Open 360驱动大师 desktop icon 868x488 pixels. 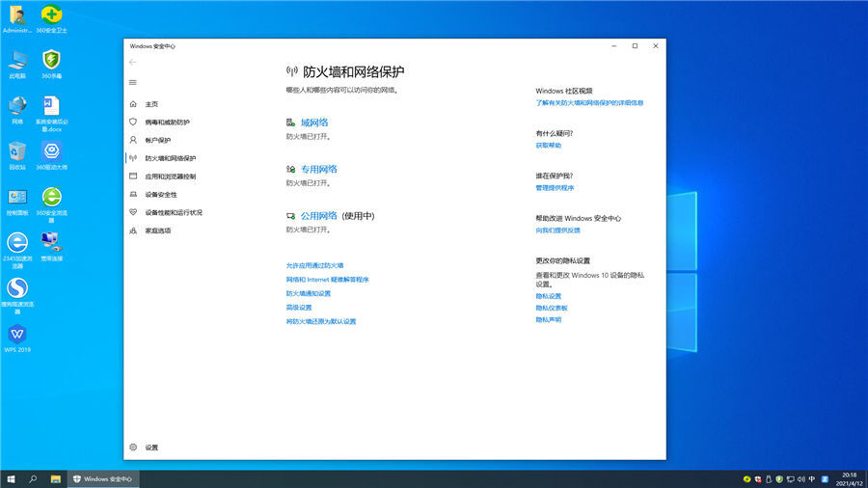(51, 155)
